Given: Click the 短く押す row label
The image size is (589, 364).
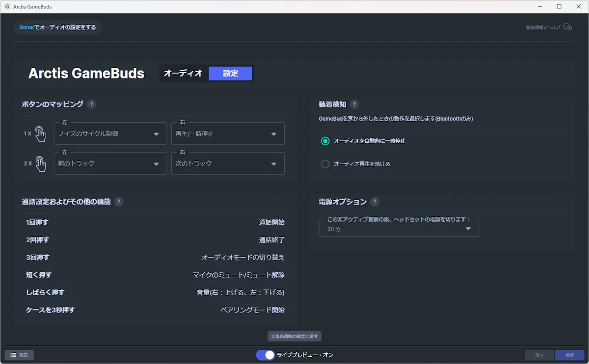Looking at the screenshot, I should tap(39, 275).
